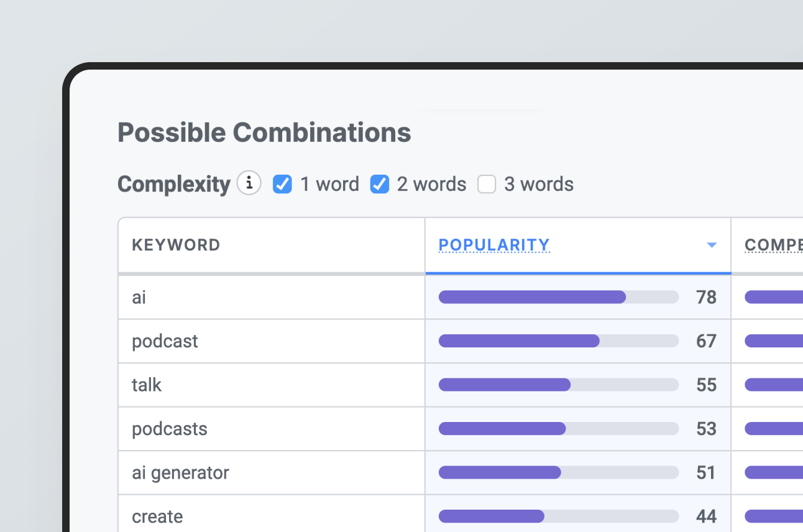Screen dimensions: 803x532
Task: Click the Keyword column header
Action: (176, 245)
